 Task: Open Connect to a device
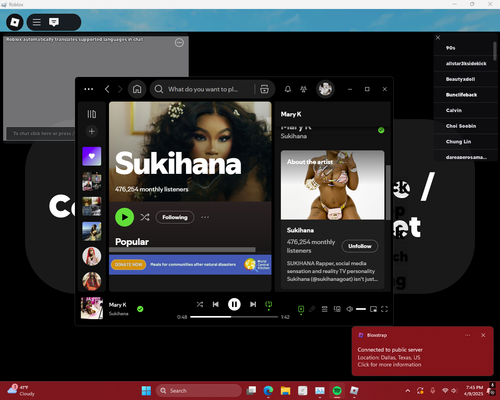[x=337, y=309]
